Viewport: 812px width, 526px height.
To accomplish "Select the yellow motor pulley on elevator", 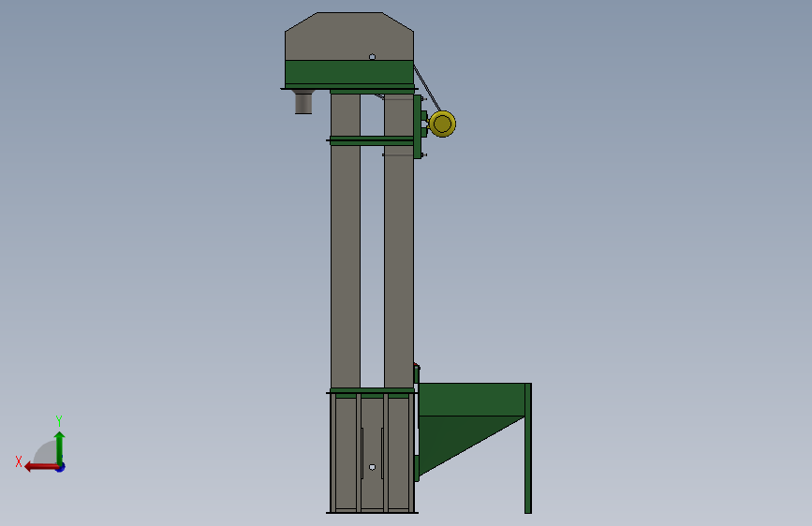I will pyautogui.click(x=442, y=124).
